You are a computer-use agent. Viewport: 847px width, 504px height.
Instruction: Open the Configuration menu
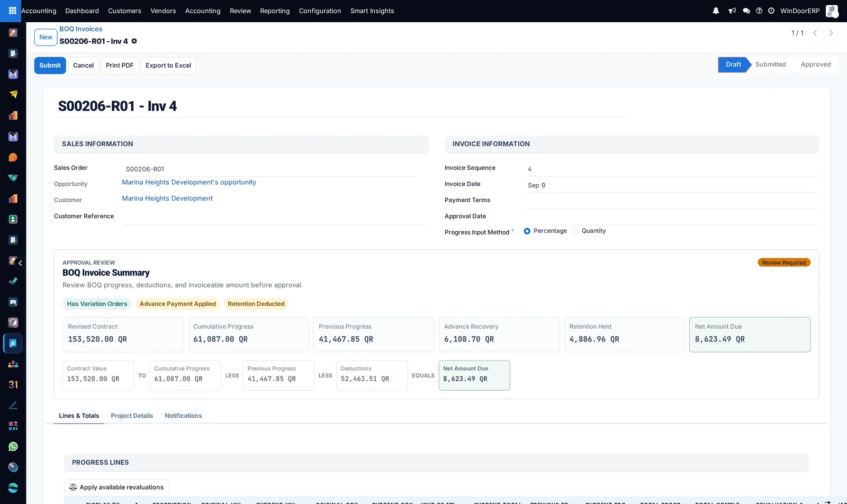pos(320,11)
